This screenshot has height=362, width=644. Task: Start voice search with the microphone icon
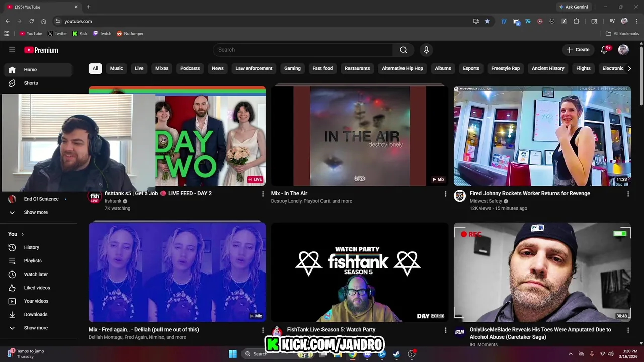coord(426,50)
